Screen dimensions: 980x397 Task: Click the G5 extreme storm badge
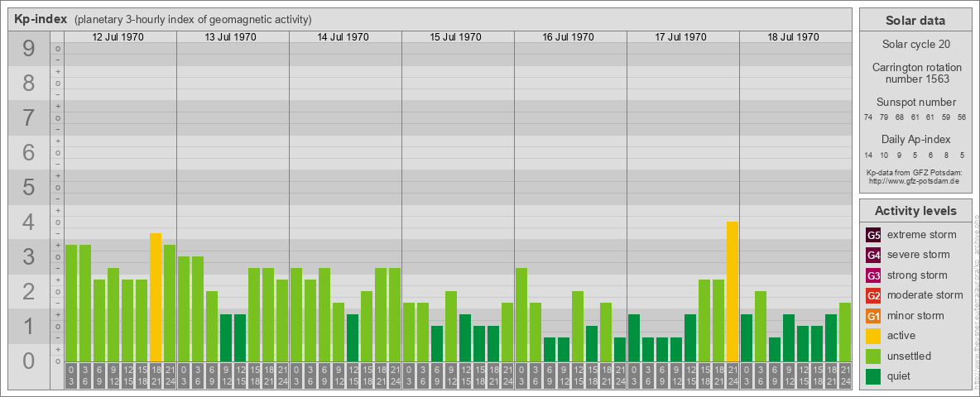[x=873, y=235]
